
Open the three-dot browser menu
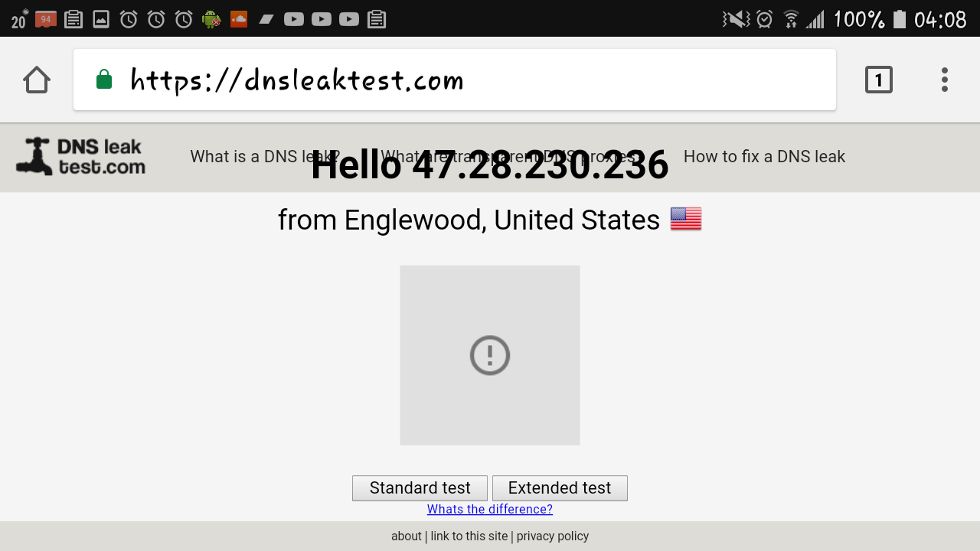point(945,80)
